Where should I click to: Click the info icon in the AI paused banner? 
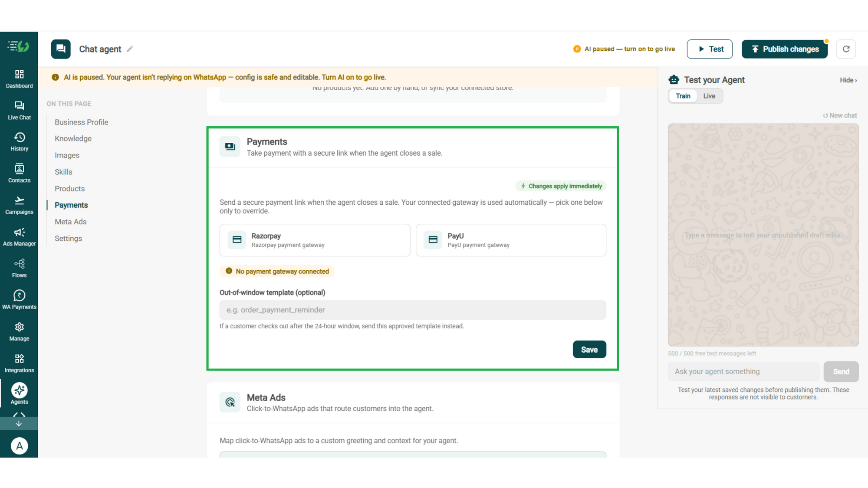tap(55, 77)
